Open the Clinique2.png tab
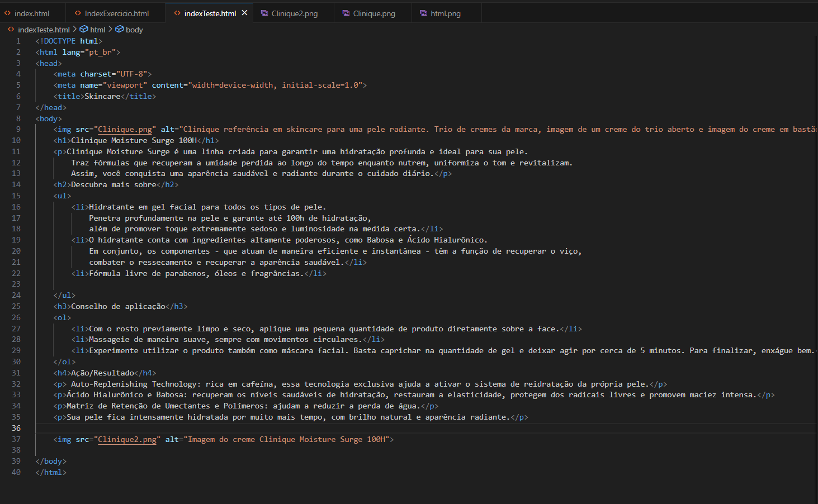This screenshot has height=504, width=818. coord(294,13)
